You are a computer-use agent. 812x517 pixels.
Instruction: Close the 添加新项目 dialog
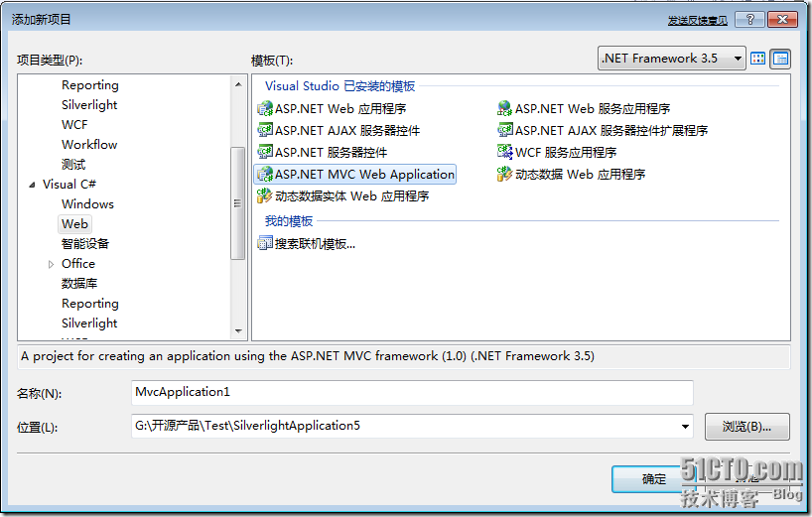(x=782, y=19)
